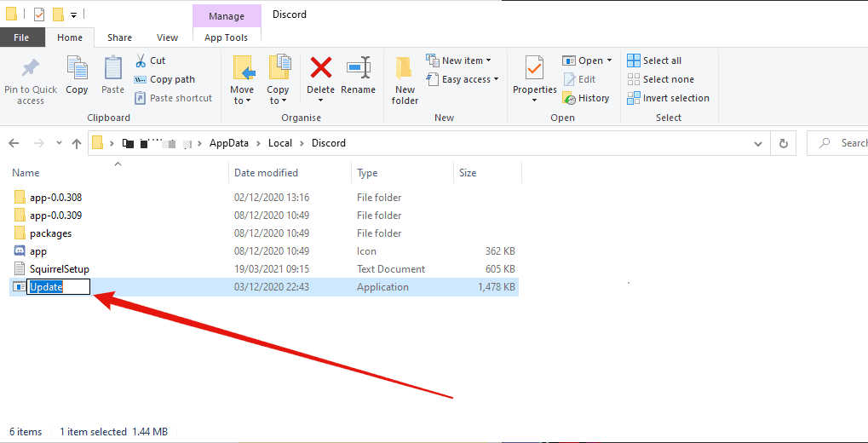The height and width of the screenshot is (443, 868).
Task: Click the Open ribbon button
Action: 588,60
